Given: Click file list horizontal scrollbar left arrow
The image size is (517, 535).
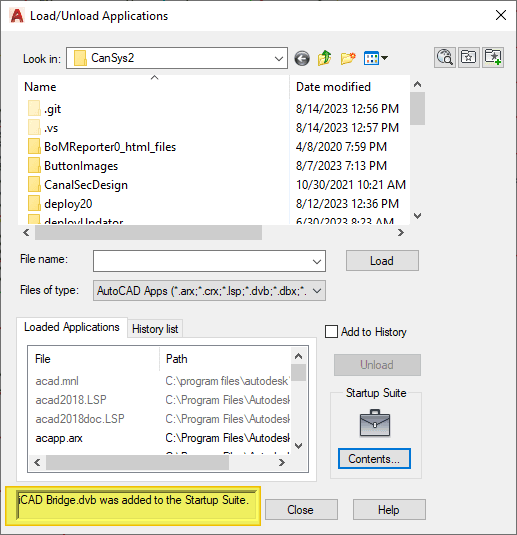Looking at the screenshot, I should click(x=26, y=233).
